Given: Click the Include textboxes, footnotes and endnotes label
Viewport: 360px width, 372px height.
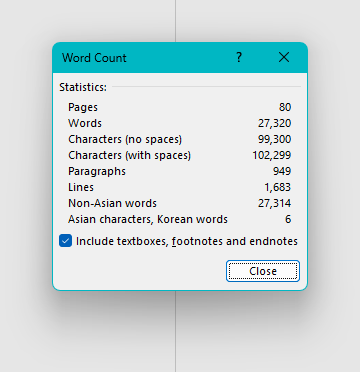Looking at the screenshot, I should [x=187, y=241].
